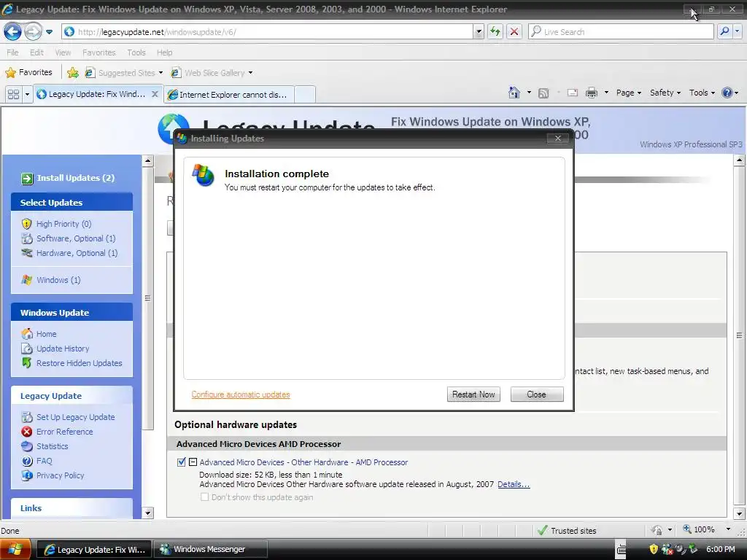Click the Windows Start button

click(16, 550)
